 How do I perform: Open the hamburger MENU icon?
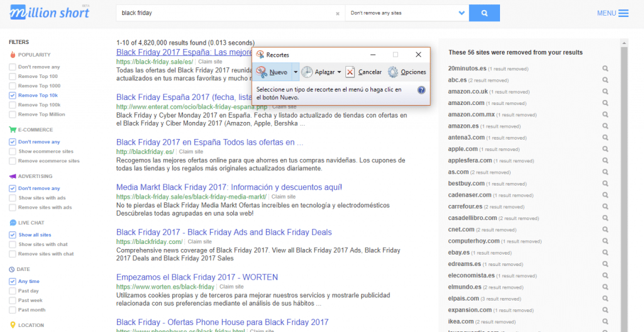[x=623, y=13]
